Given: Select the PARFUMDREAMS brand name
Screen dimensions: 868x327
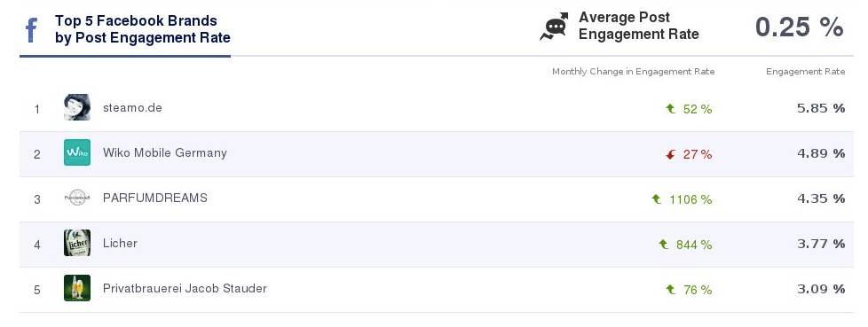Looking at the screenshot, I should pos(155,198).
